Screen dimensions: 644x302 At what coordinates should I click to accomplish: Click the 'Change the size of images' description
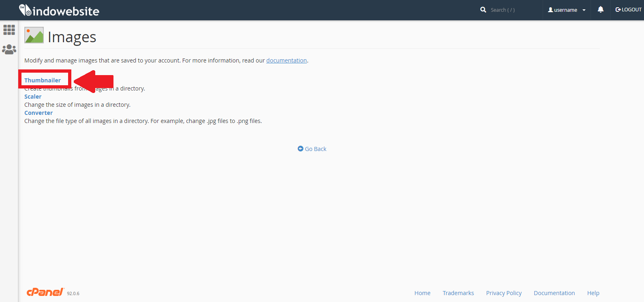(x=77, y=105)
